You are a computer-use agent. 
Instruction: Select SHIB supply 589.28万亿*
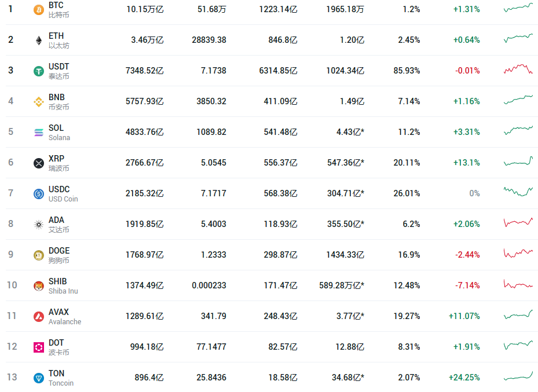(342, 285)
